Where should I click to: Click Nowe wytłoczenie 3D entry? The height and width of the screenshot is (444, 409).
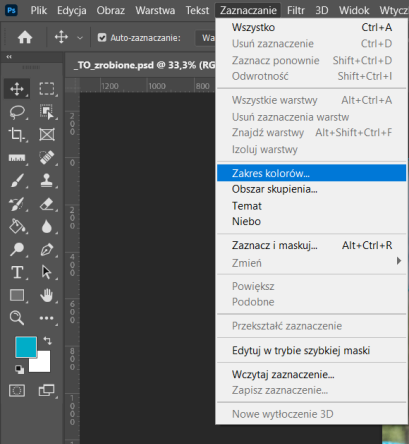click(x=311, y=414)
